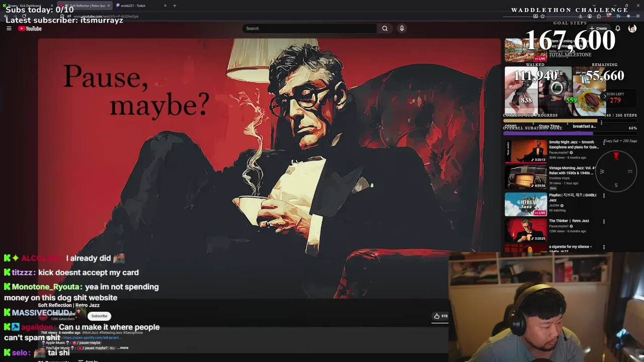Open the GHIBLI Jazz playlist thumbnail
Screen dimensions: 644x362
point(525,204)
